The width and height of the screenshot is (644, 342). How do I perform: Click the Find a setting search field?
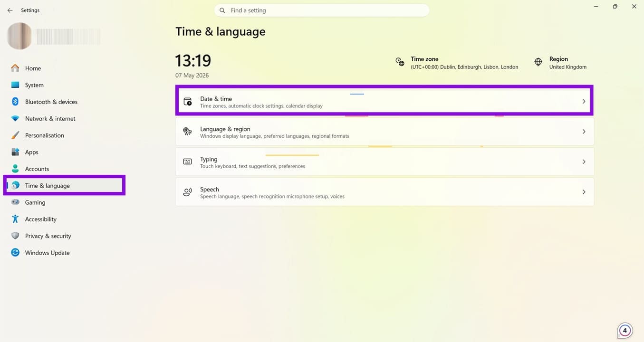click(x=322, y=10)
